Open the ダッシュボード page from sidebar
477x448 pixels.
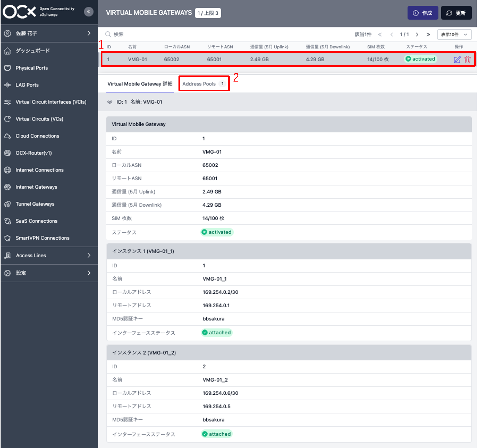pos(33,51)
